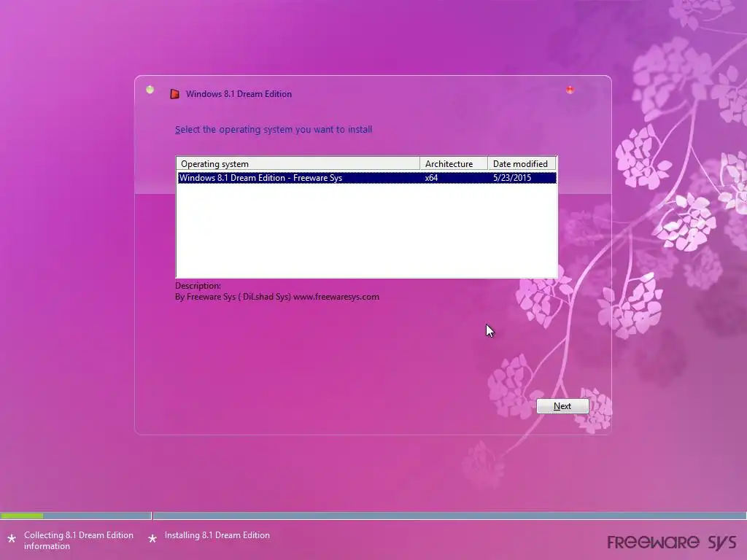Click the www.freewaresys.com description text

336,297
